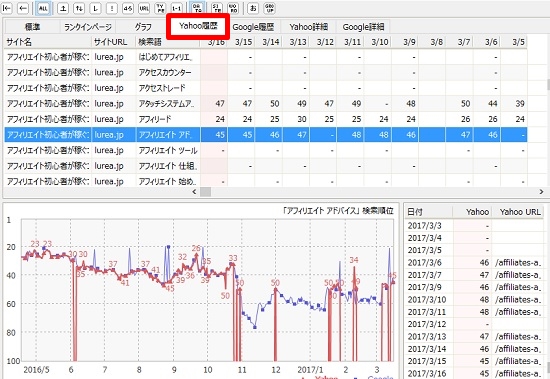Open the Yahoo履歴 tab
The width and height of the screenshot is (550, 379).
click(198, 26)
